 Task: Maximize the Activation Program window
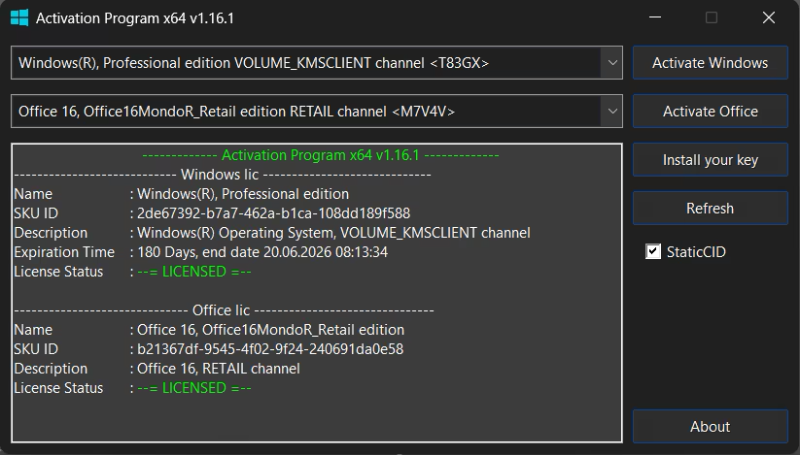point(711,18)
